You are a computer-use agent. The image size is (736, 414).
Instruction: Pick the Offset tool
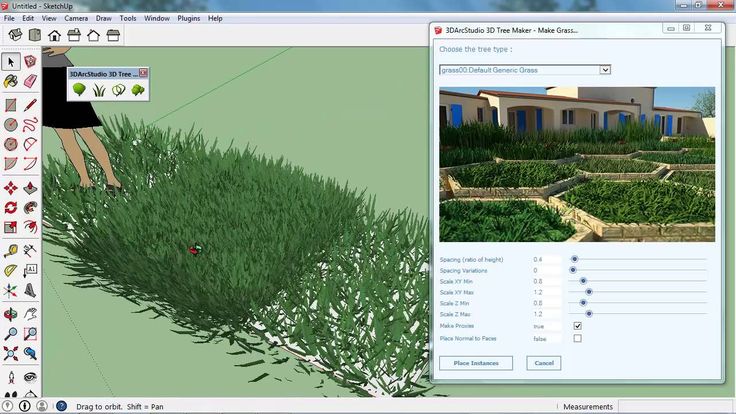click(30, 227)
